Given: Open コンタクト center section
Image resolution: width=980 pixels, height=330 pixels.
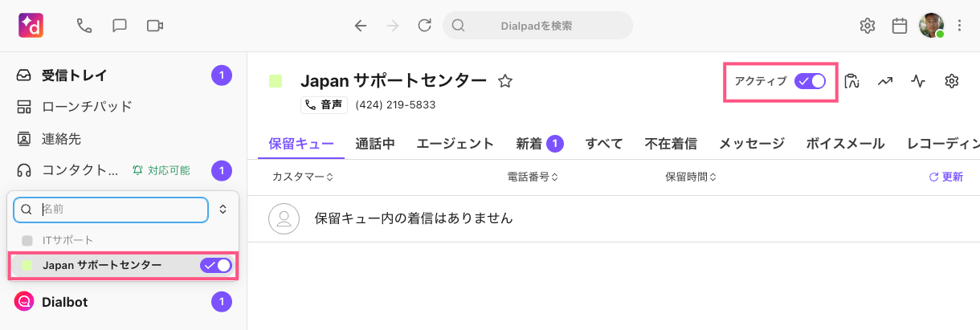Looking at the screenshot, I should (x=80, y=170).
